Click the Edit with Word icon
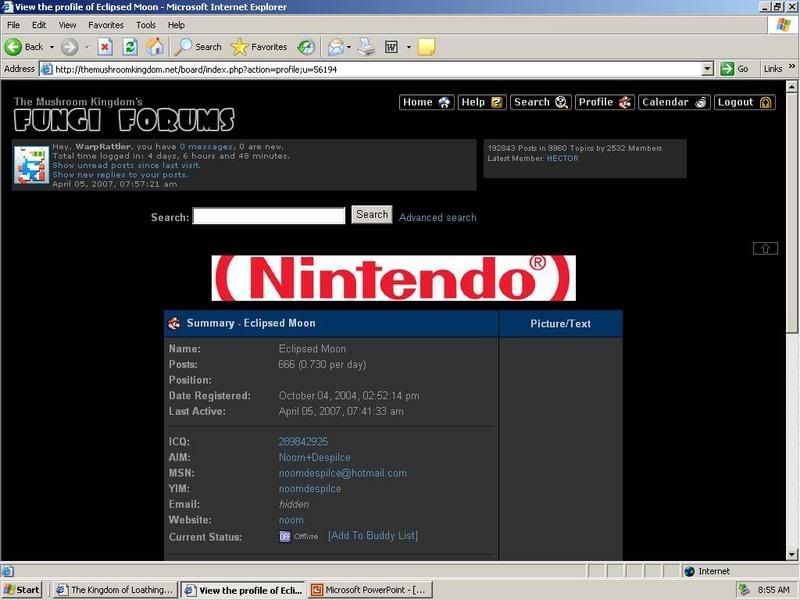 (391, 47)
